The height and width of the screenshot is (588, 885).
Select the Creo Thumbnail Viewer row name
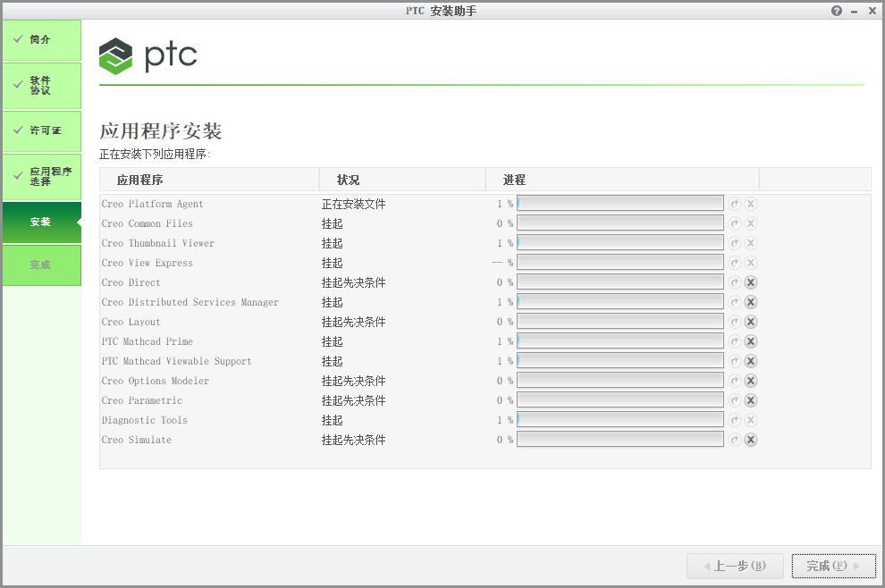coord(158,244)
